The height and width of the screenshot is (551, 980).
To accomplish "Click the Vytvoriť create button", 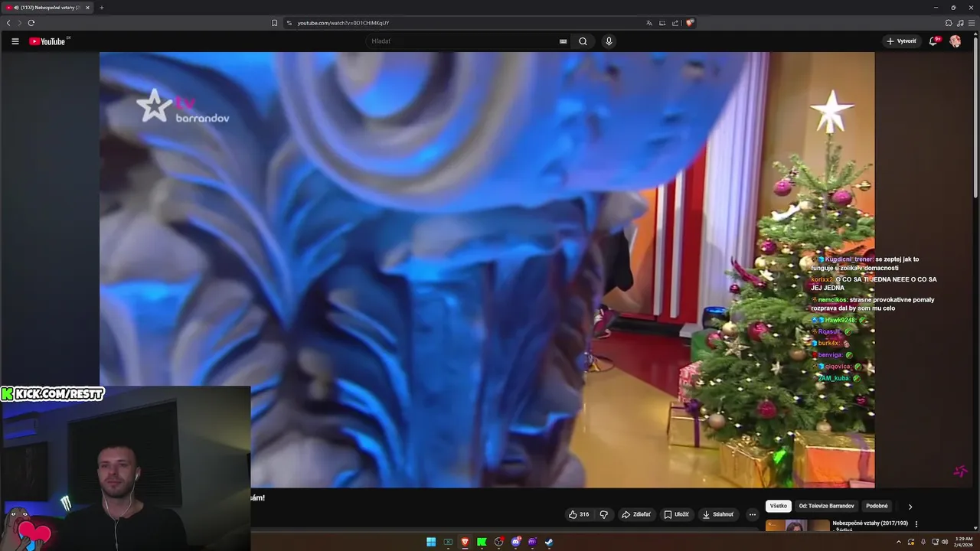I will click(x=902, y=41).
